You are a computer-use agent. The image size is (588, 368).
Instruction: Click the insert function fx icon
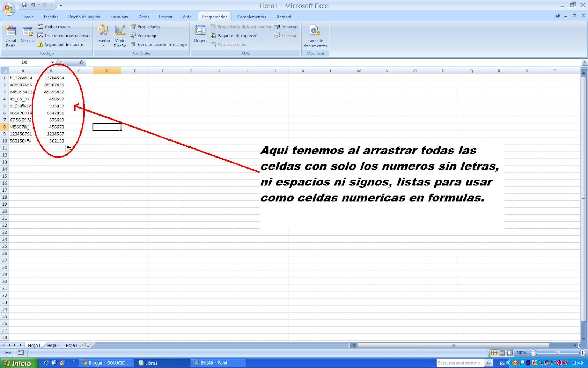click(82, 62)
